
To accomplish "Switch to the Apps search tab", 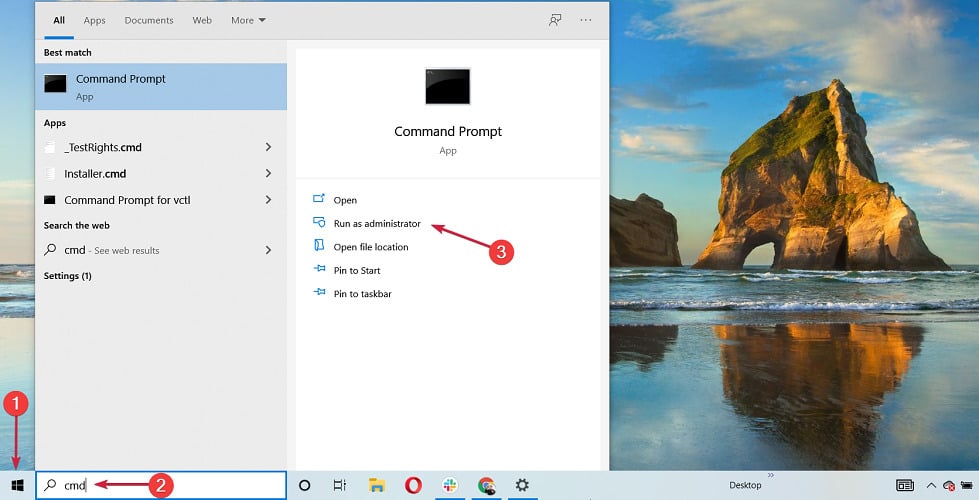I will (x=94, y=20).
